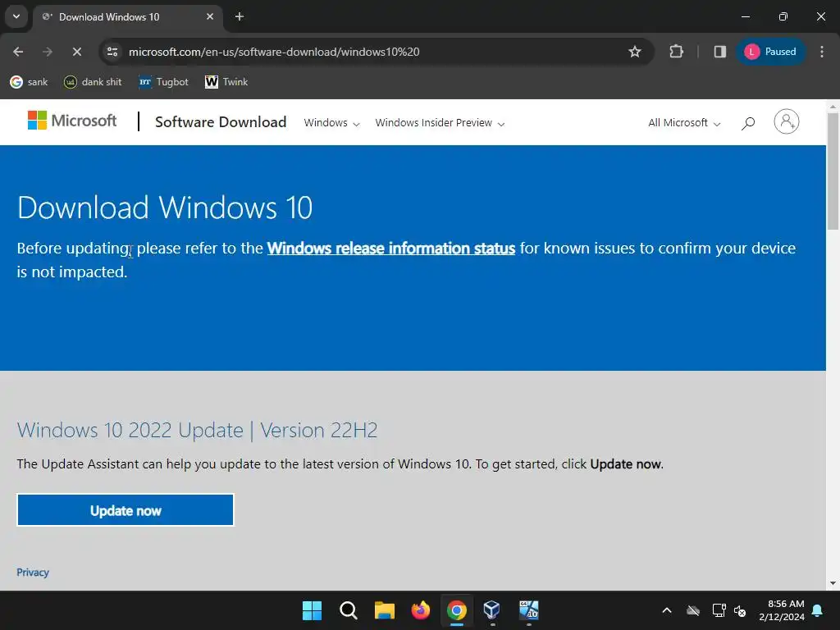840x630 pixels.
Task: Open the sank bookmark
Action: 29,82
